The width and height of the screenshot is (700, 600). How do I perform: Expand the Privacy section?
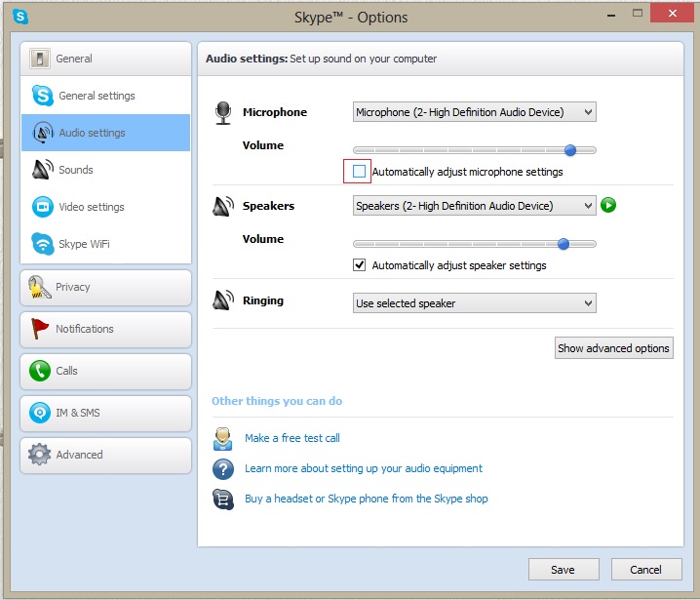pyautogui.click(x=106, y=287)
